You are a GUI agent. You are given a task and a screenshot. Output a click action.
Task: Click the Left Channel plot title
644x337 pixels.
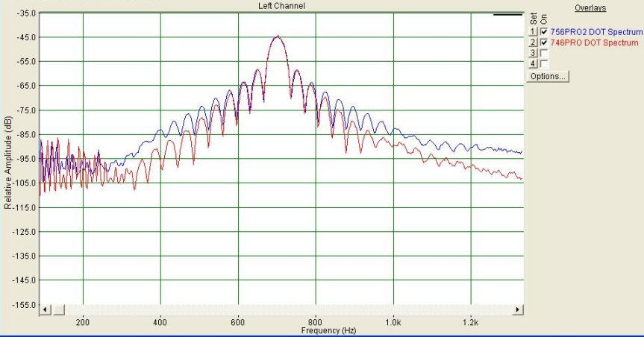[x=281, y=6]
